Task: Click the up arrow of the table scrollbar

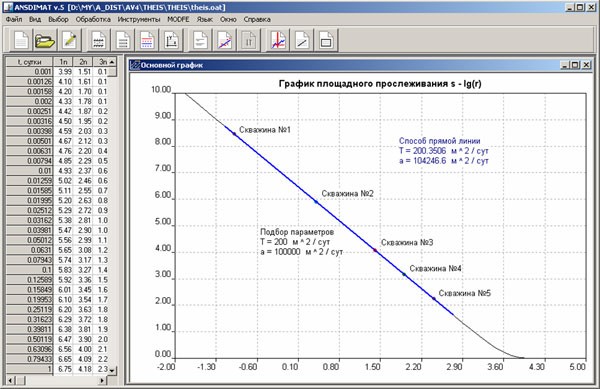Action: [112, 62]
